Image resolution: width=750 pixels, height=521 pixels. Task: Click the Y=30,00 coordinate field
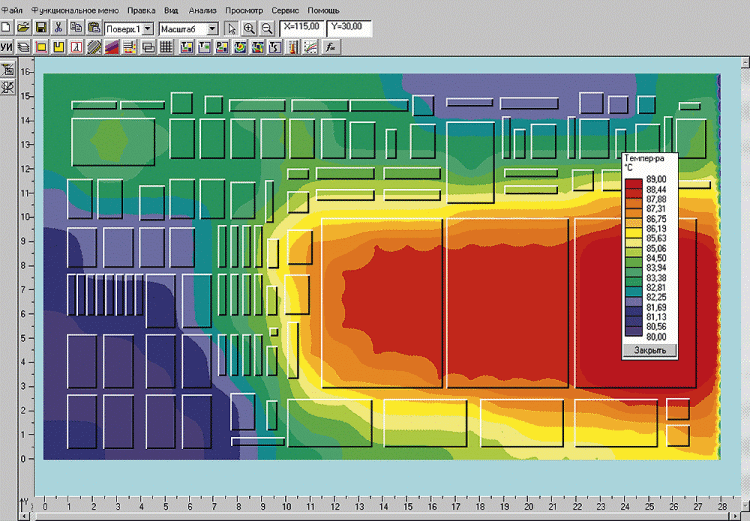coord(349,28)
